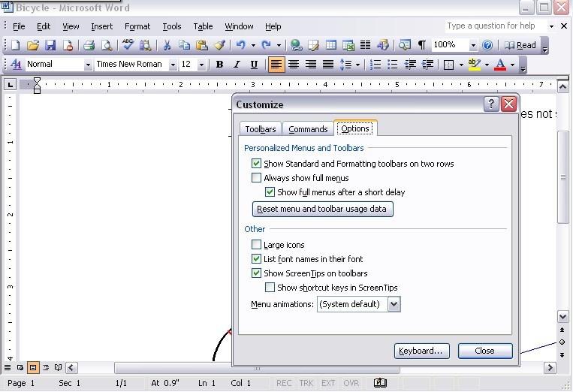
Task: Expand the Border style dropdown arrow
Action: (x=461, y=65)
